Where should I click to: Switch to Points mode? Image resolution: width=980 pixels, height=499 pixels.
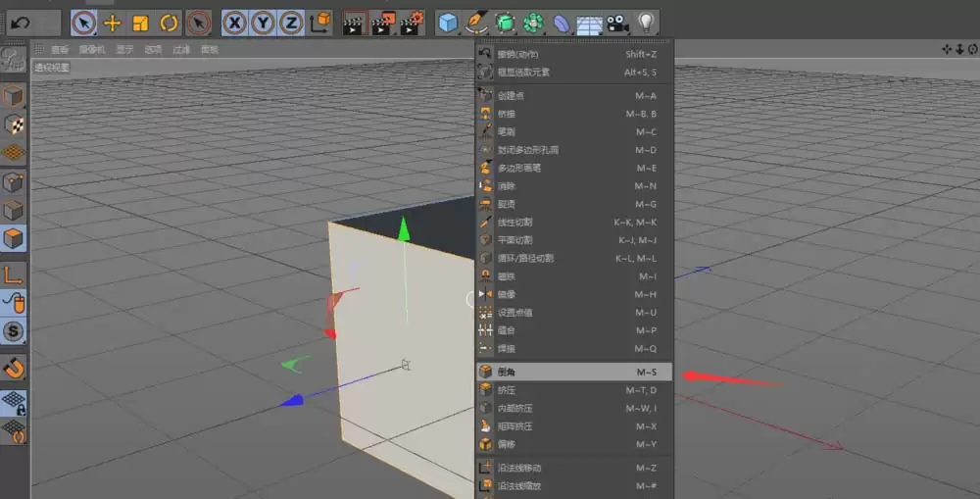(x=13, y=182)
